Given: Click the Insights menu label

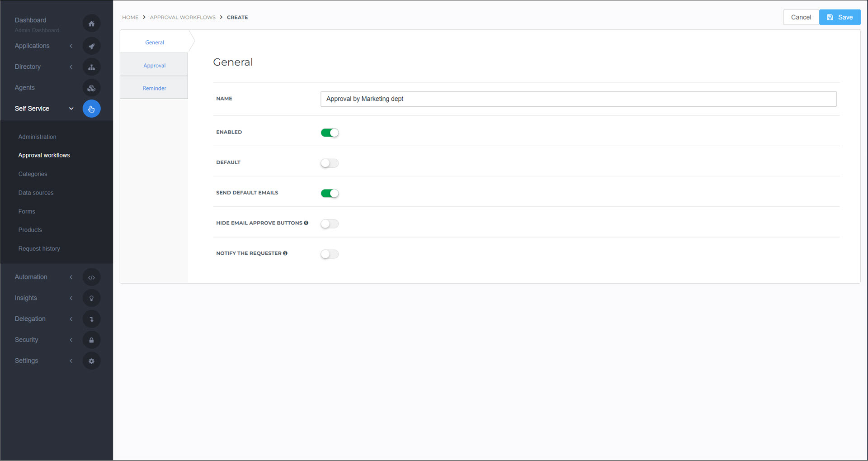Looking at the screenshot, I should point(26,298).
